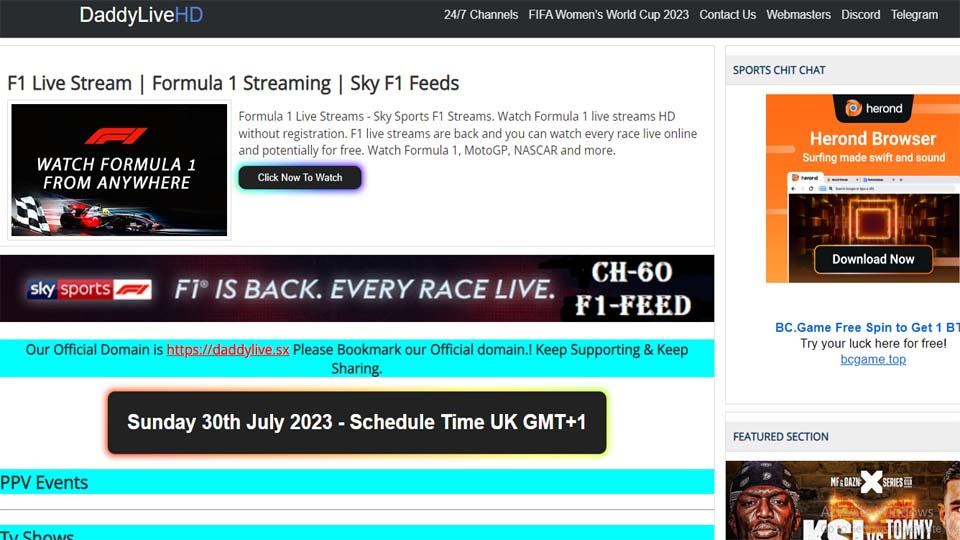Click the Herond Browser ad title
The height and width of the screenshot is (540, 960).
873,138
